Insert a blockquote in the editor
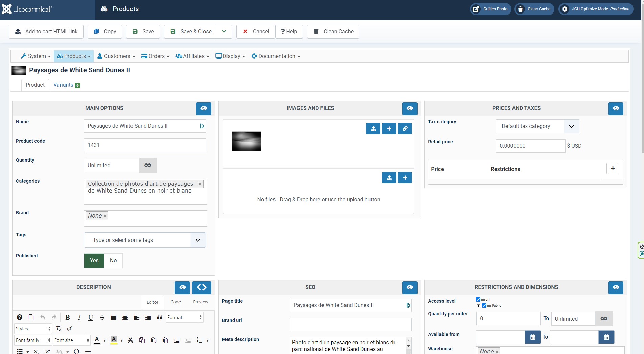The width and height of the screenshot is (644, 354). 160,317
